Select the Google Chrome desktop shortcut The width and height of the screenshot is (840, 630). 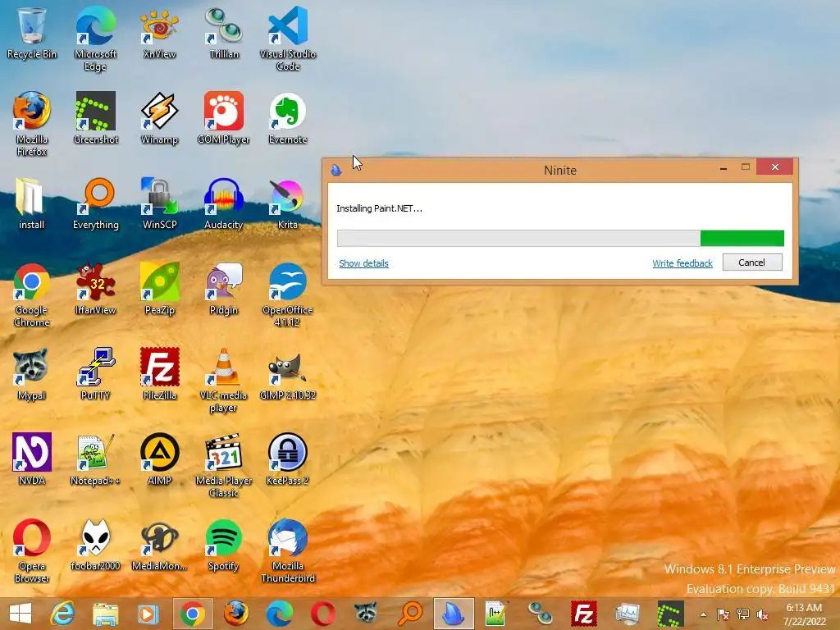click(32, 294)
